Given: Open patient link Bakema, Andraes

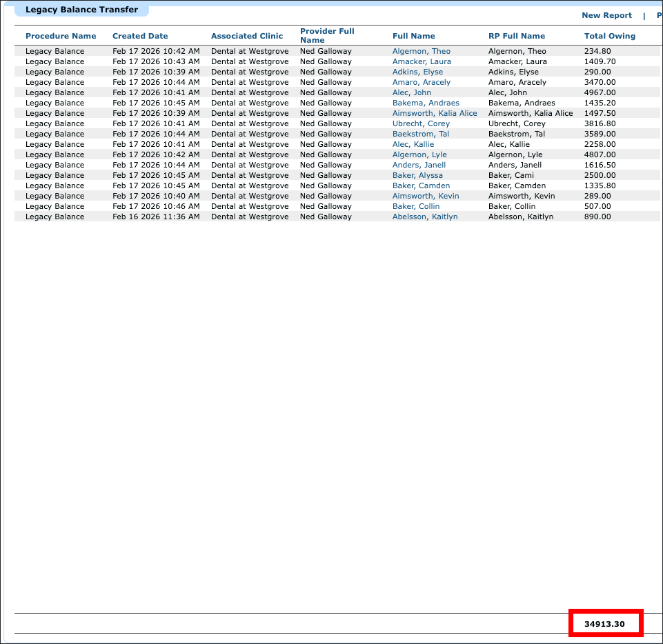Looking at the screenshot, I should tap(426, 103).
